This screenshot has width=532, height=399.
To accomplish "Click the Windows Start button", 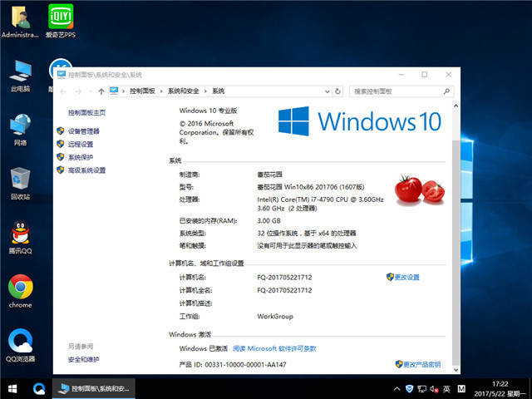I will pos(13,389).
